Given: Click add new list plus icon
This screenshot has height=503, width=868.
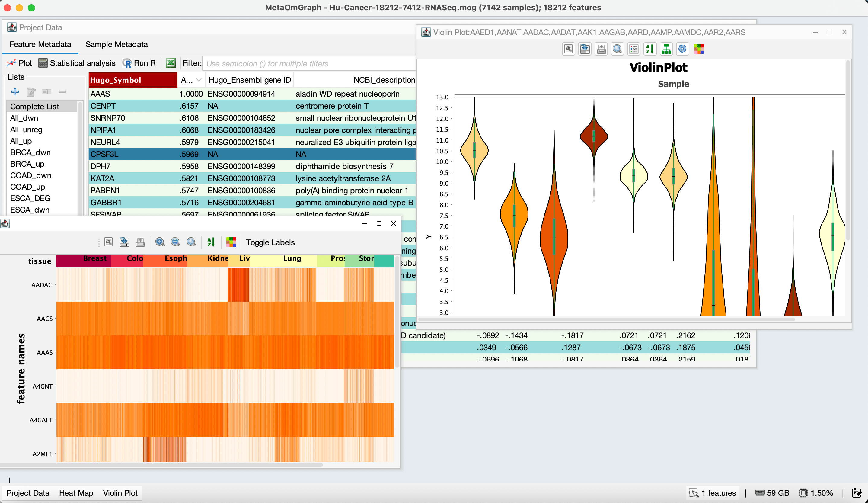Looking at the screenshot, I should pos(15,92).
